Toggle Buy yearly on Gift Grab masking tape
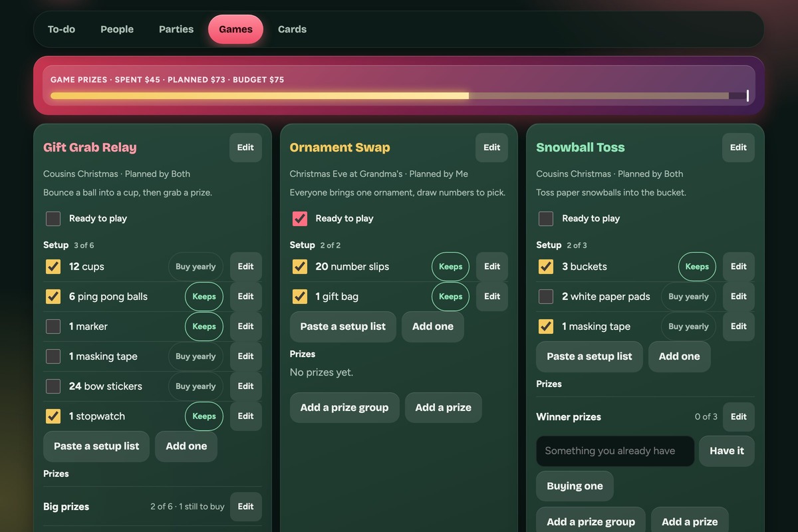The width and height of the screenshot is (798, 532). [x=196, y=356]
